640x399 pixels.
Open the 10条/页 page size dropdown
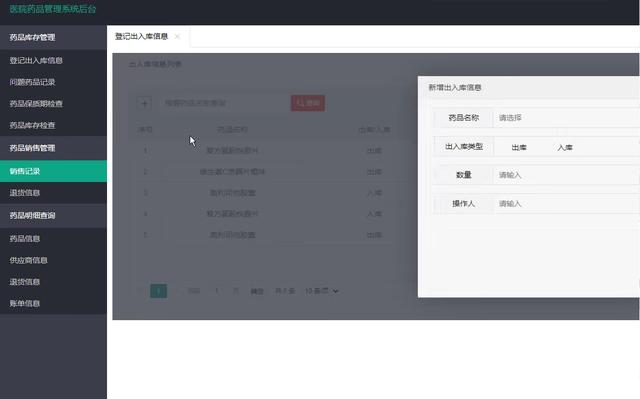(322, 291)
